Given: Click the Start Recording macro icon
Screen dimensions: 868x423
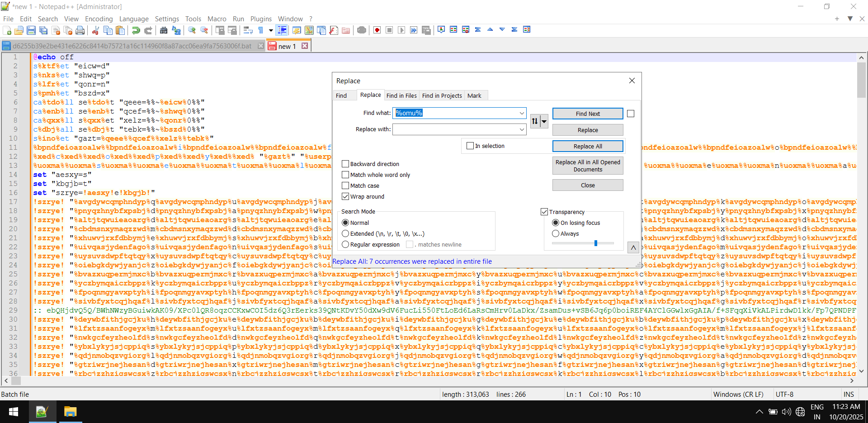Looking at the screenshot, I should [377, 30].
